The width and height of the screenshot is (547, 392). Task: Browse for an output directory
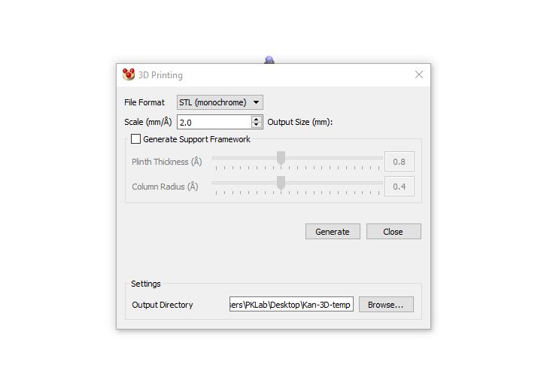(x=386, y=305)
